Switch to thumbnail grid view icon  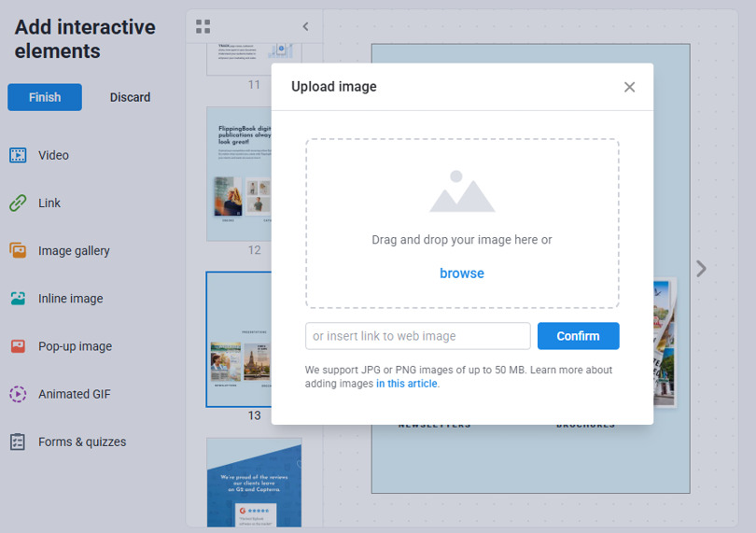[x=203, y=26]
